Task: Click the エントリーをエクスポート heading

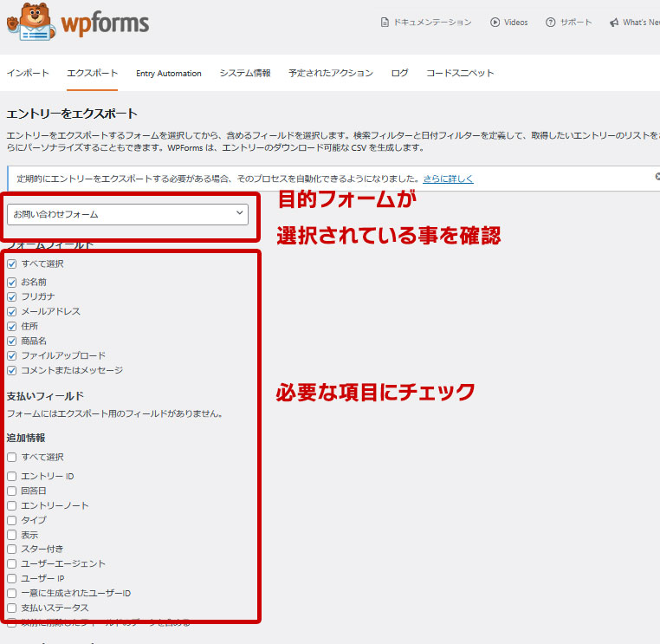Action: click(x=72, y=114)
